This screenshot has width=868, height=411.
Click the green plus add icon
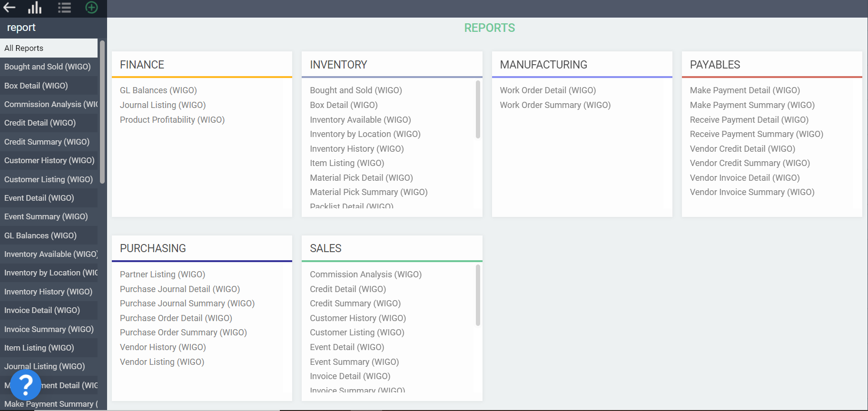(91, 8)
